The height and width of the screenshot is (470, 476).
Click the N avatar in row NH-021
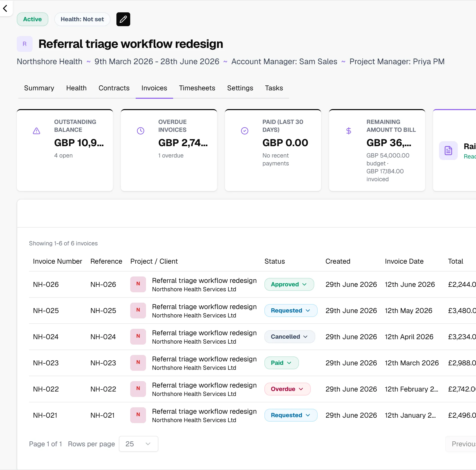[138, 415]
